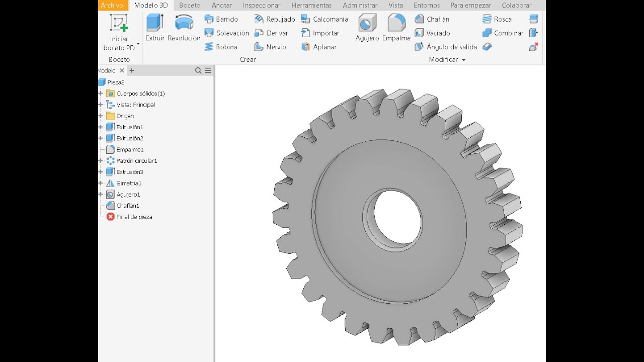The image size is (644, 362).
Task: Click the icon right of Combinar
Action: [x=534, y=33]
